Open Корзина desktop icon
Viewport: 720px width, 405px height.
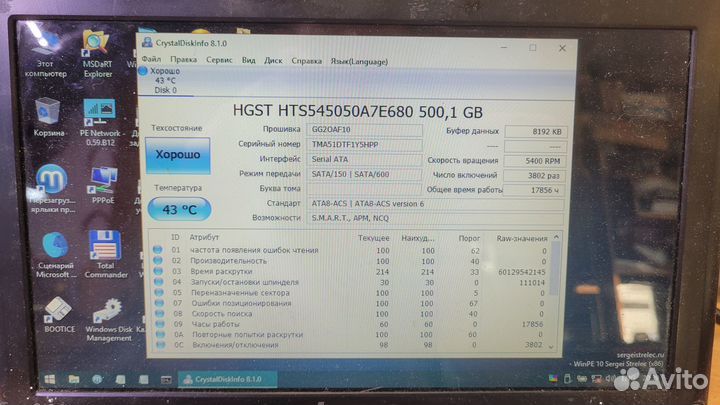tap(48, 118)
